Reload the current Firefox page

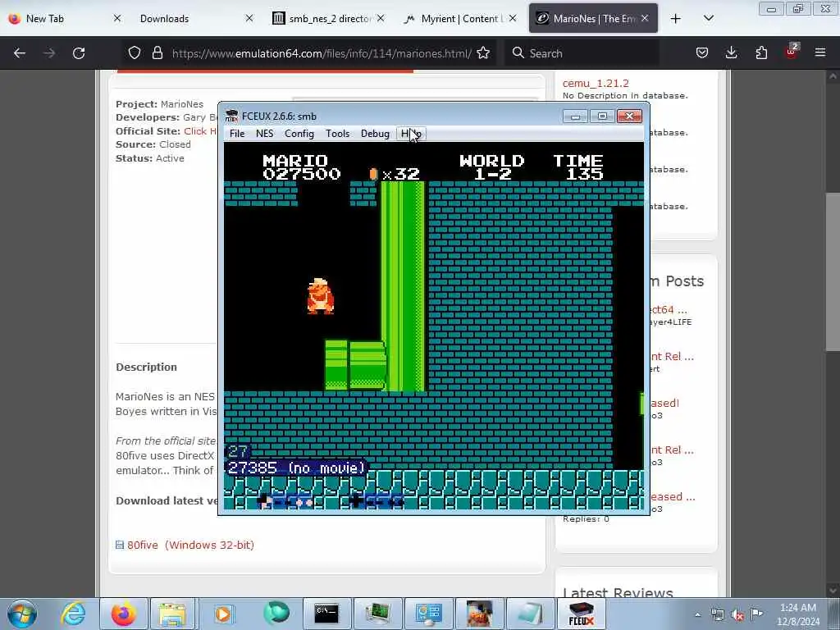pyautogui.click(x=79, y=53)
